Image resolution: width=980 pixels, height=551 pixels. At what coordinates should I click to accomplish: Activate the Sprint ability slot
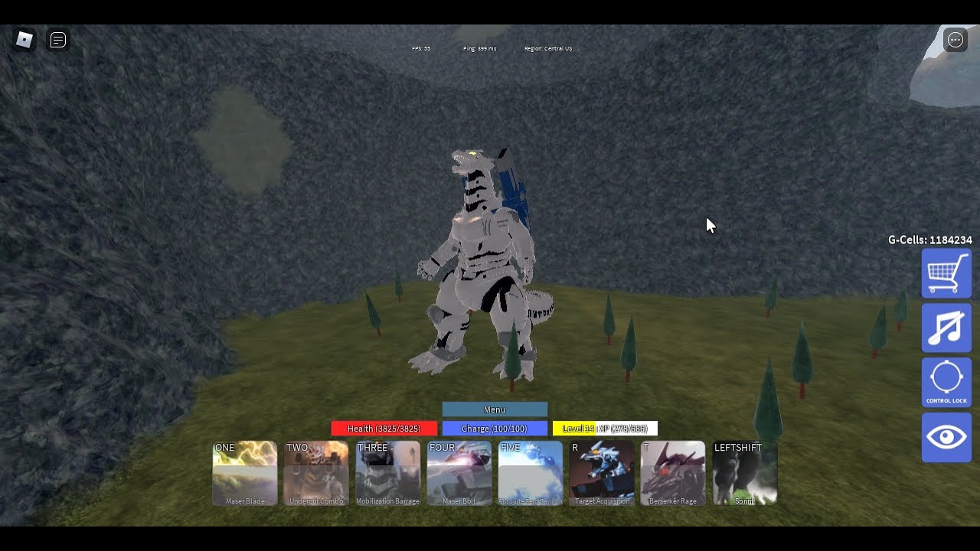tap(745, 473)
